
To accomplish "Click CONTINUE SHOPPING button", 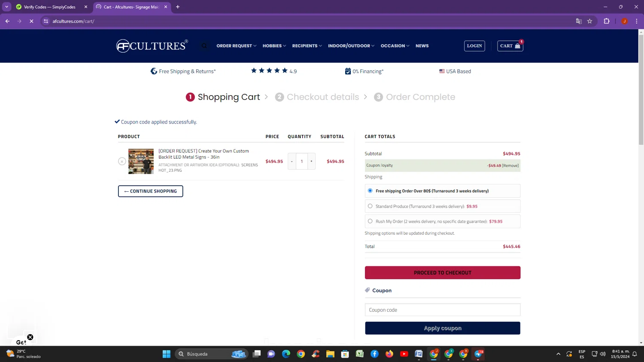I will 151,191.
